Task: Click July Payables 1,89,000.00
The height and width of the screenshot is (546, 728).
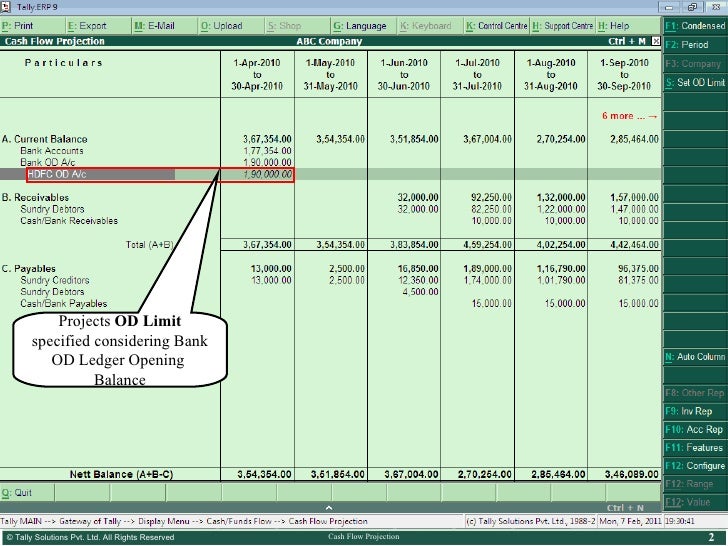Action: click(x=488, y=269)
